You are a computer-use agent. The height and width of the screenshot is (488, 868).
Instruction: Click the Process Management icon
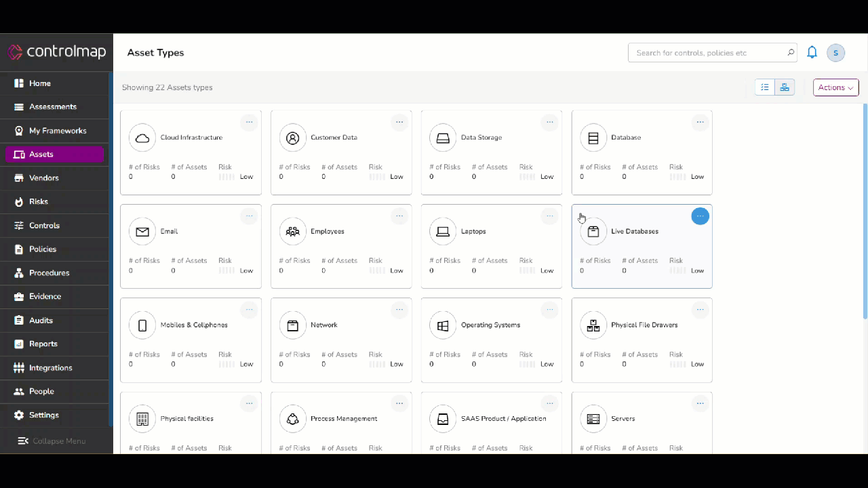coord(293,419)
